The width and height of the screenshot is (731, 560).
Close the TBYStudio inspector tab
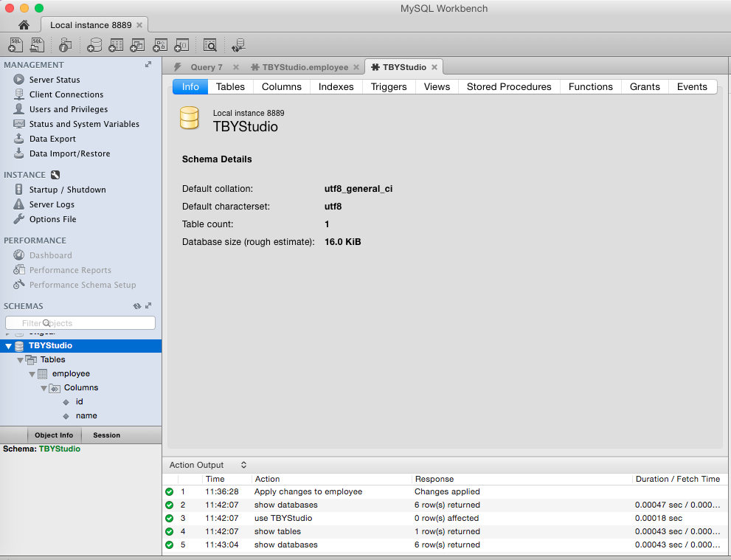[434, 67]
